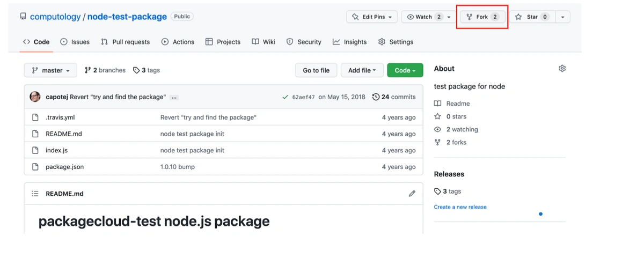Fork the repository with the Fork button
Screen dimensions: 644x258
(x=482, y=17)
